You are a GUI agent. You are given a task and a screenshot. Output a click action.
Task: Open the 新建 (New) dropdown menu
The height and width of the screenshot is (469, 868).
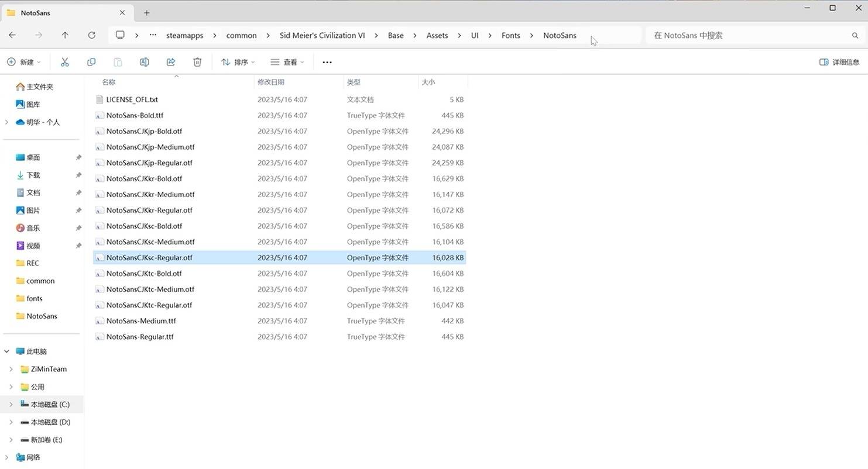[24, 62]
